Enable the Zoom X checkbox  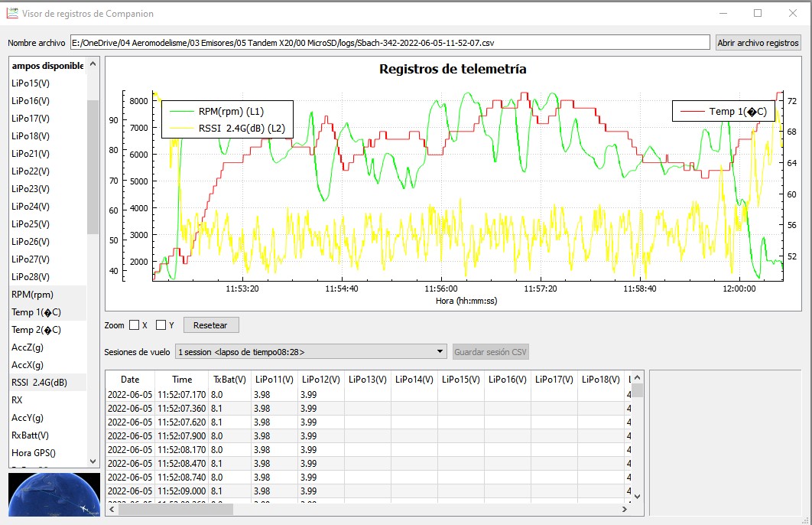pos(135,325)
